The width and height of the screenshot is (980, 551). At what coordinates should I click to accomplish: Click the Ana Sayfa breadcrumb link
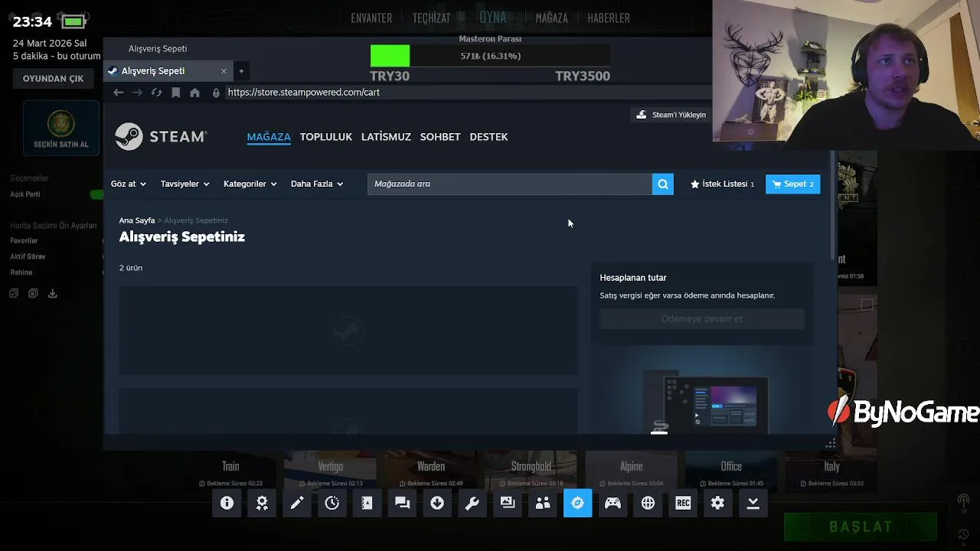point(137,220)
